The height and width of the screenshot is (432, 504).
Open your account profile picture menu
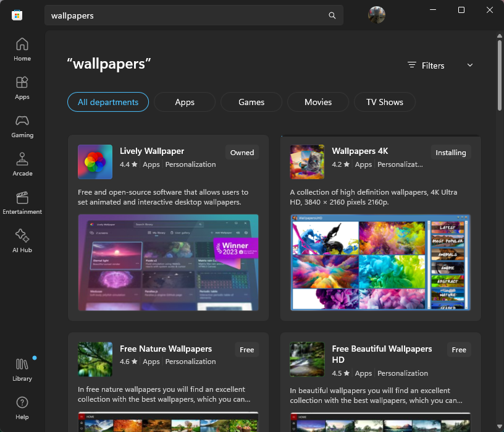377,15
